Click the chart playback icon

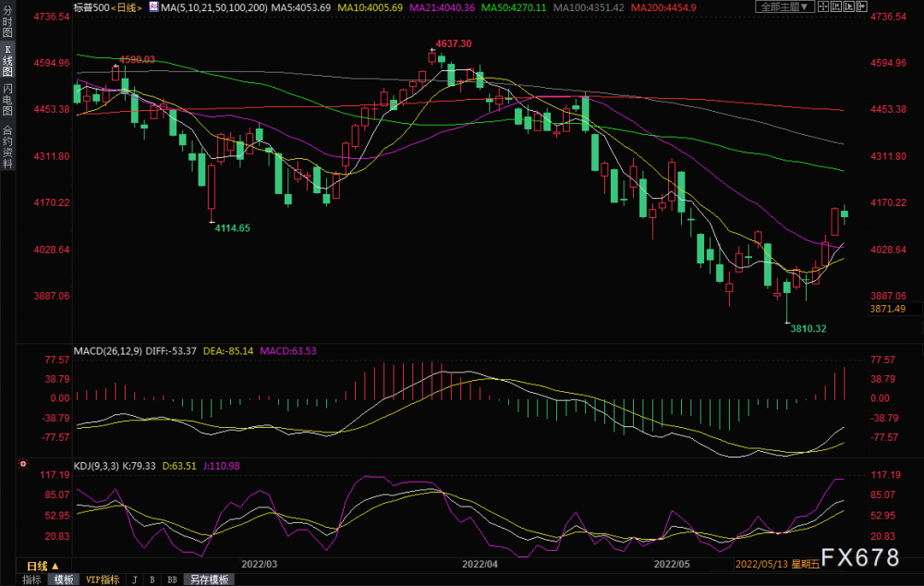click(848, 6)
